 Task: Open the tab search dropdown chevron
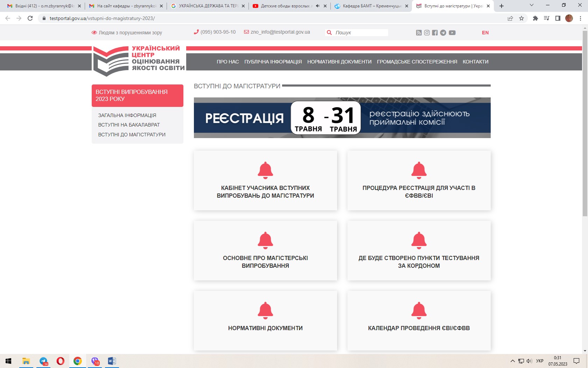(531, 5)
